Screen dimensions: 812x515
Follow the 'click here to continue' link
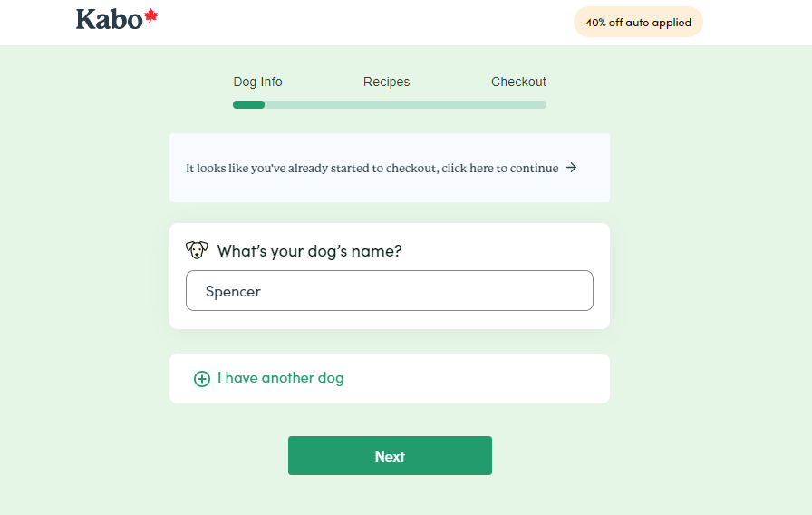click(x=500, y=168)
